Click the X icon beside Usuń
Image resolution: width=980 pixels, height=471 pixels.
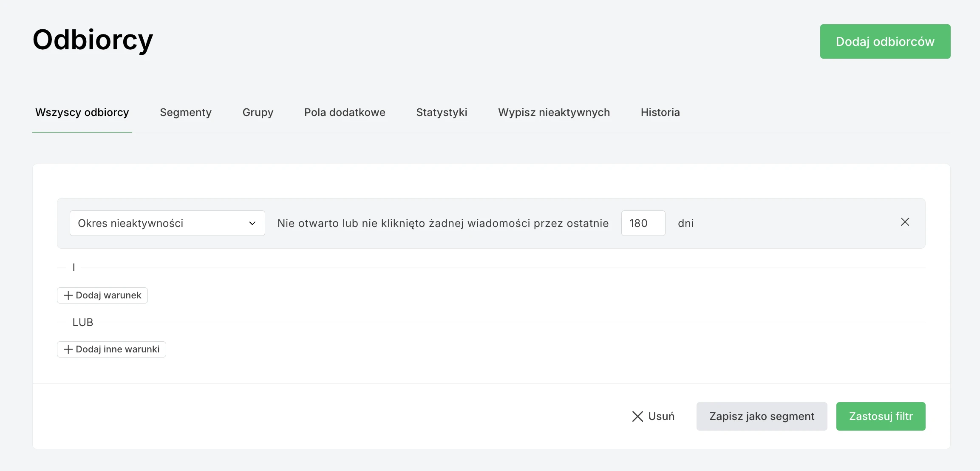637,416
